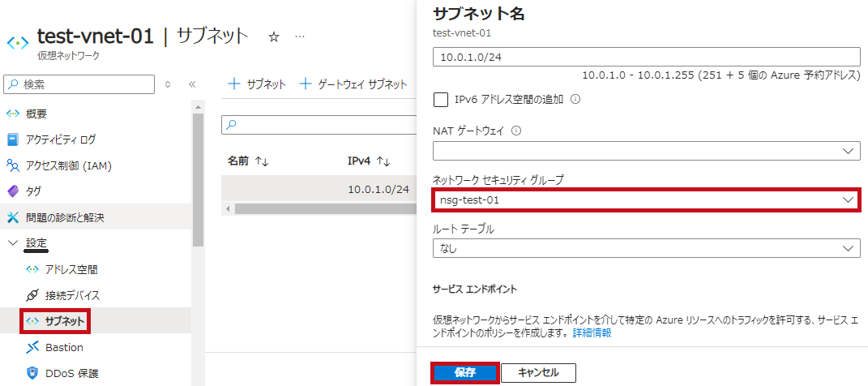This screenshot has height=386, width=868.
Task: Open the ネットワーク セキュリティ グループ dropdown nsg-test-01
Action: click(x=647, y=200)
